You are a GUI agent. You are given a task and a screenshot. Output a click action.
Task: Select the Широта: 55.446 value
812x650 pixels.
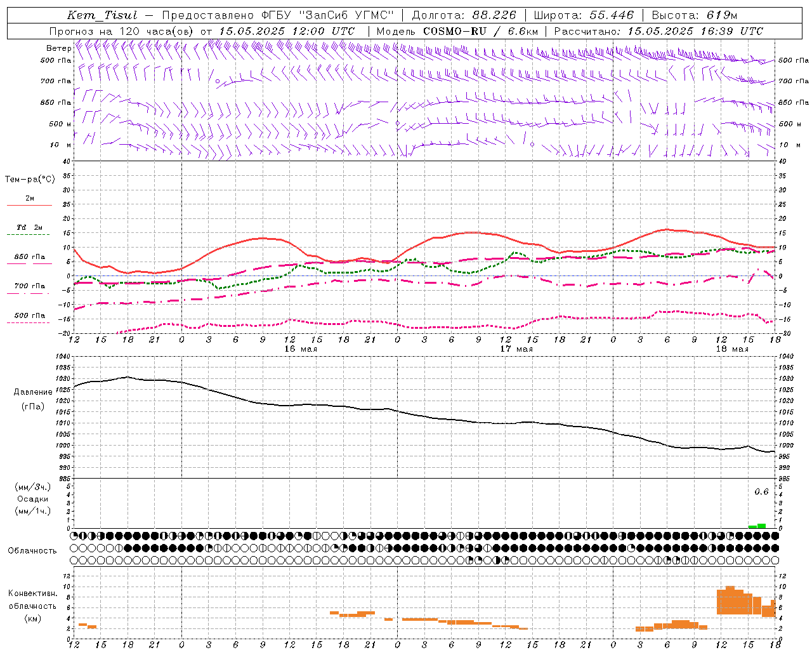point(584,15)
